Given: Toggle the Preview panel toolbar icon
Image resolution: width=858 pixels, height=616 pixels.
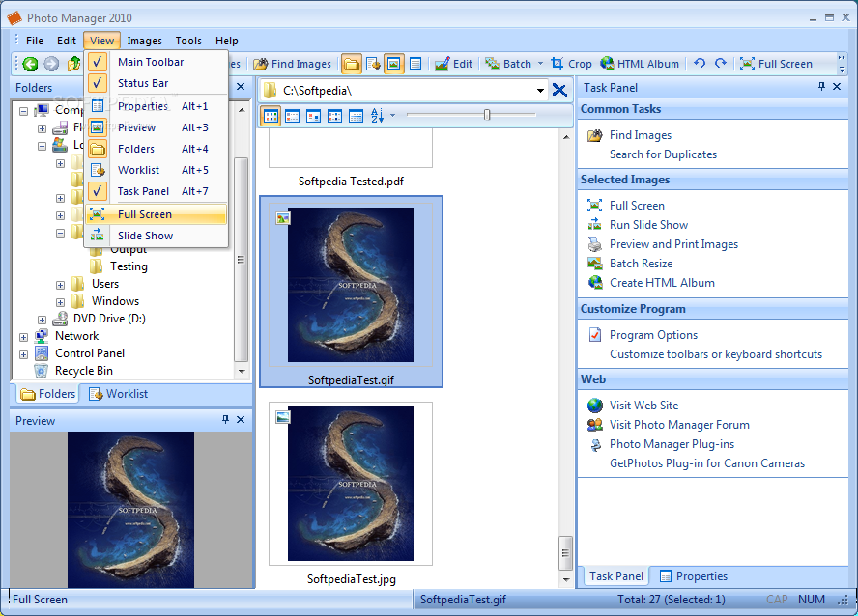Looking at the screenshot, I should 394,64.
